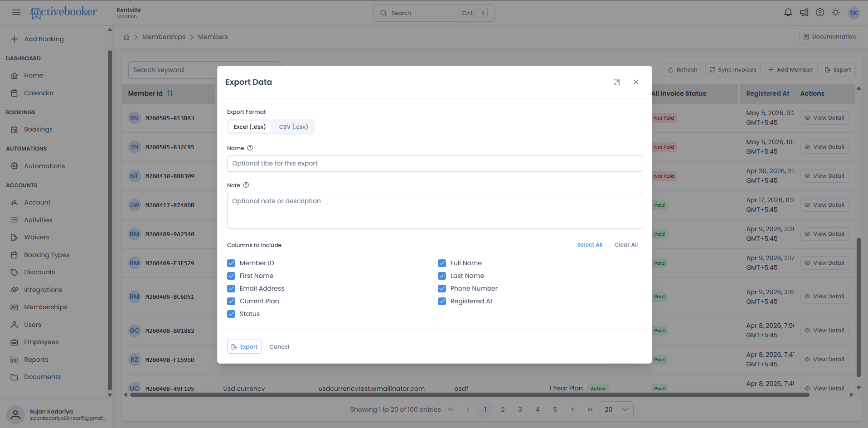Click the home breadcrumb icon
868x428 pixels.
tap(126, 37)
